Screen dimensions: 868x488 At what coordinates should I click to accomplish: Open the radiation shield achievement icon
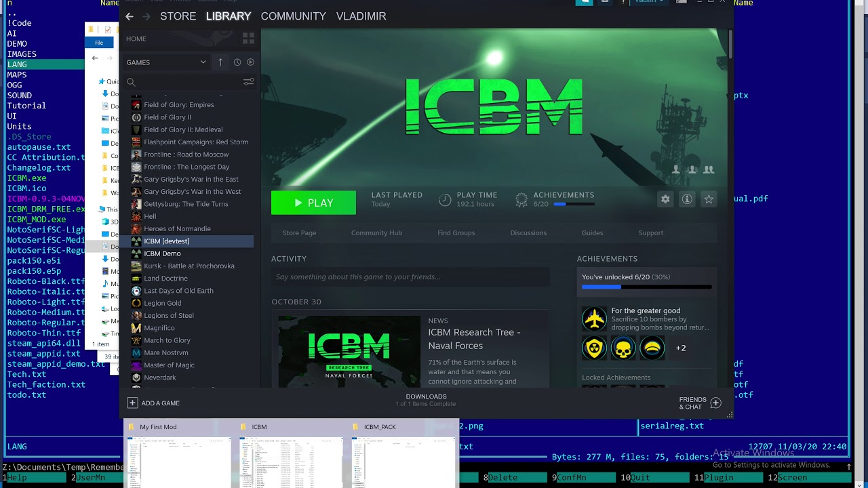pos(594,348)
